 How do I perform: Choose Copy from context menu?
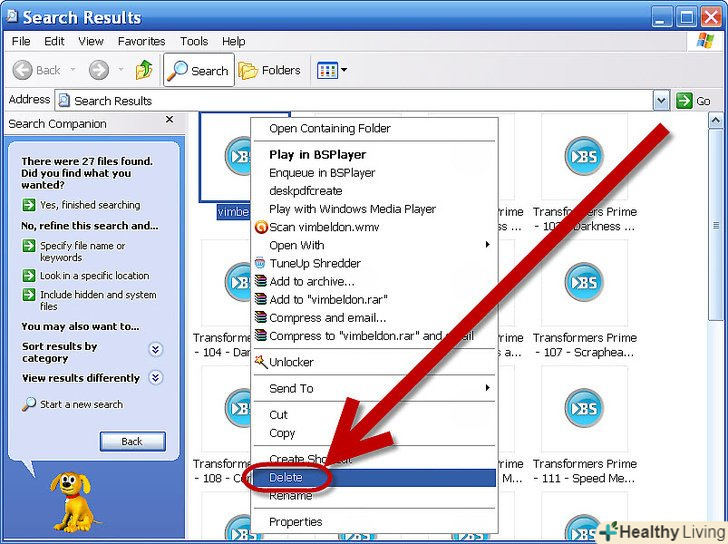tap(374, 433)
